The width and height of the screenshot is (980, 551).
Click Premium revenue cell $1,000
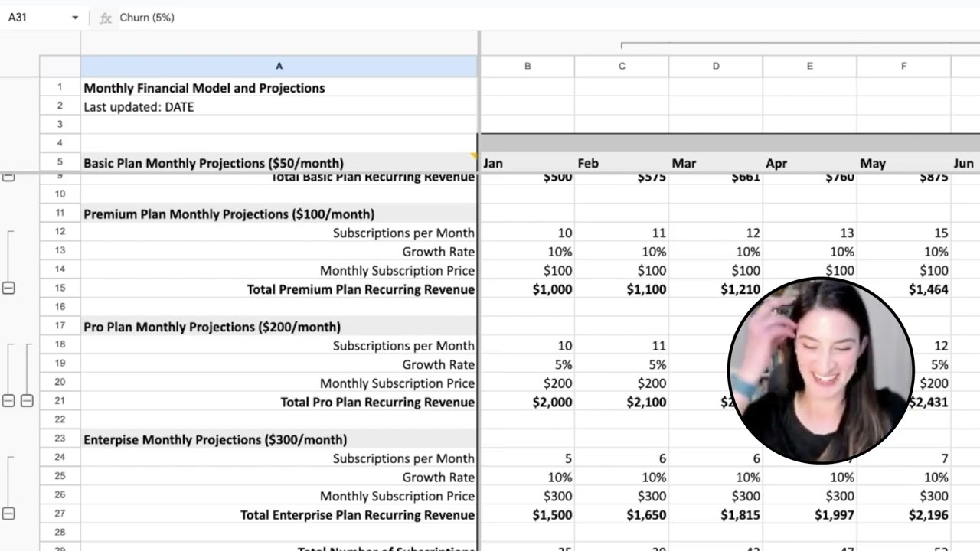(x=528, y=289)
